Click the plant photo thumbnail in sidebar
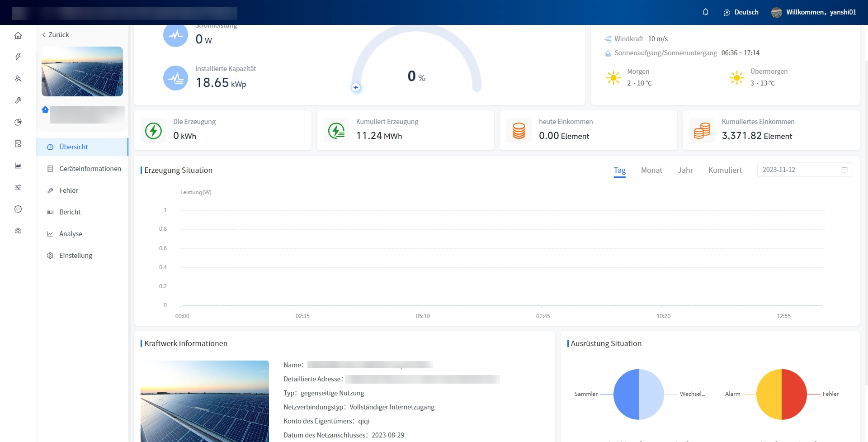The height and width of the screenshot is (442, 868). point(82,71)
